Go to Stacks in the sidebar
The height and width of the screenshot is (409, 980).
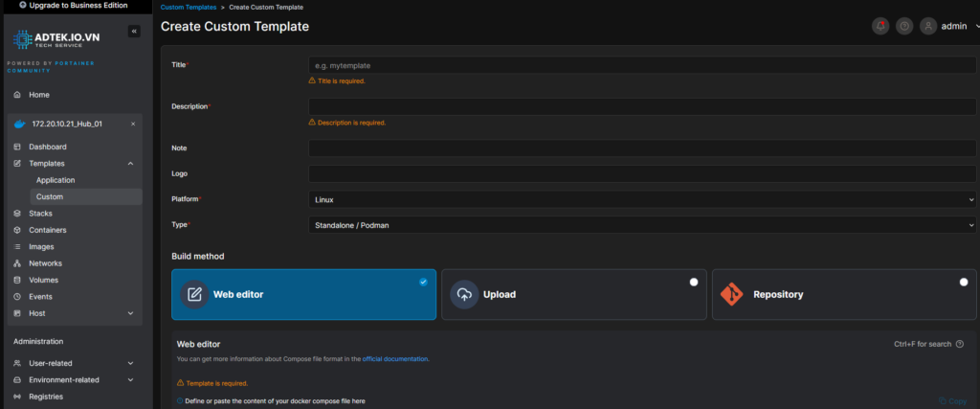(40, 214)
